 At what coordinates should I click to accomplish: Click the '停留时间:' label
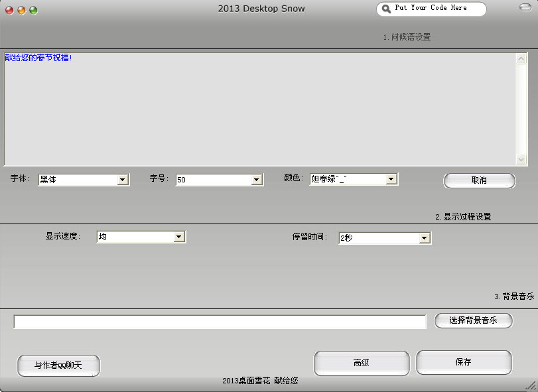click(310, 237)
